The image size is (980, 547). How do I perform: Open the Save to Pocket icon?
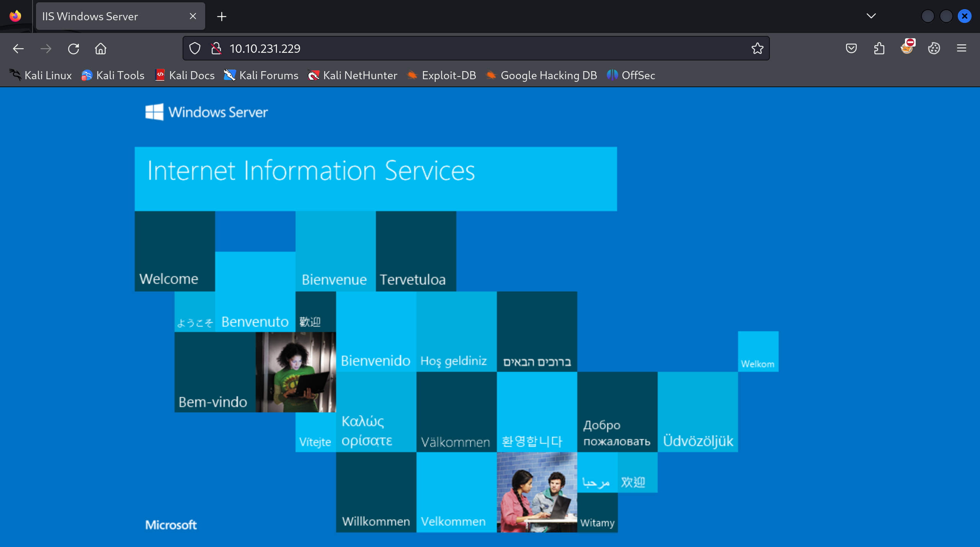pyautogui.click(x=851, y=49)
